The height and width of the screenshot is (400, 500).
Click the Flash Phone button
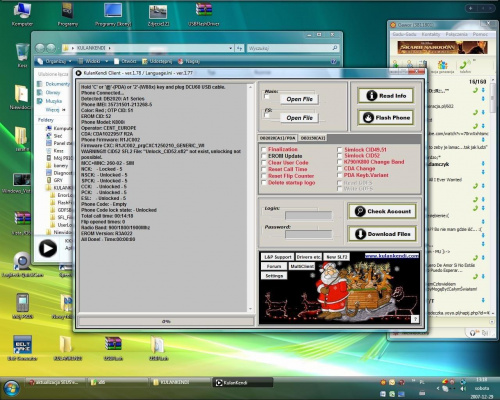pyautogui.click(x=386, y=118)
